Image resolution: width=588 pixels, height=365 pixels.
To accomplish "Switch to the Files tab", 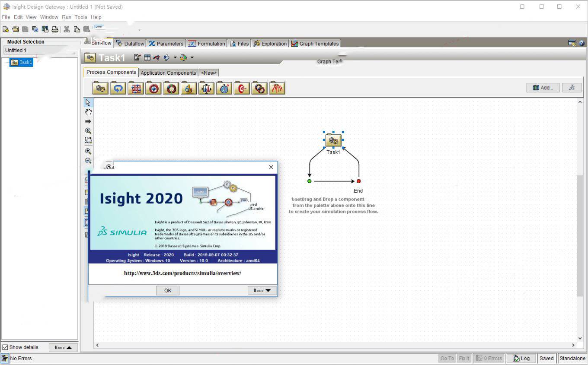I will point(240,44).
